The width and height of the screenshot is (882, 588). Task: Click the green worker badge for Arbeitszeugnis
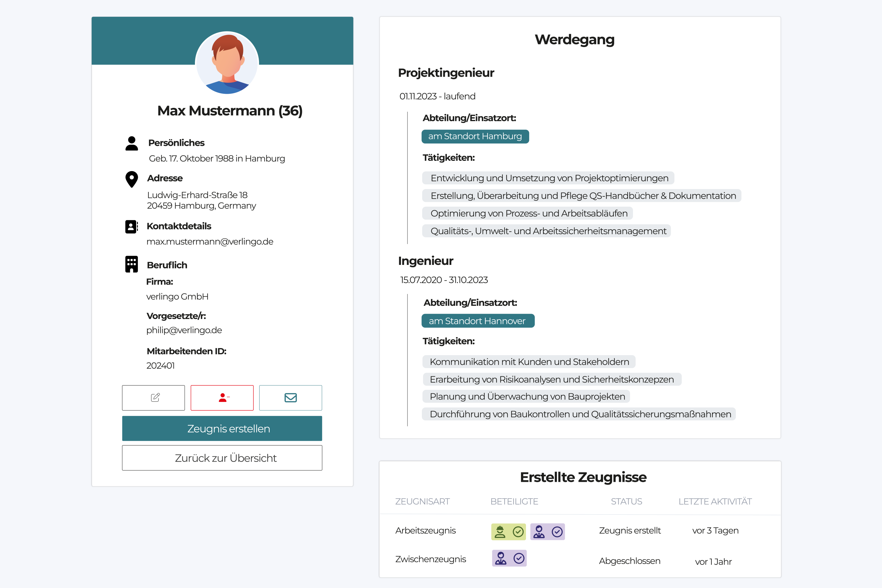point(508,532)
